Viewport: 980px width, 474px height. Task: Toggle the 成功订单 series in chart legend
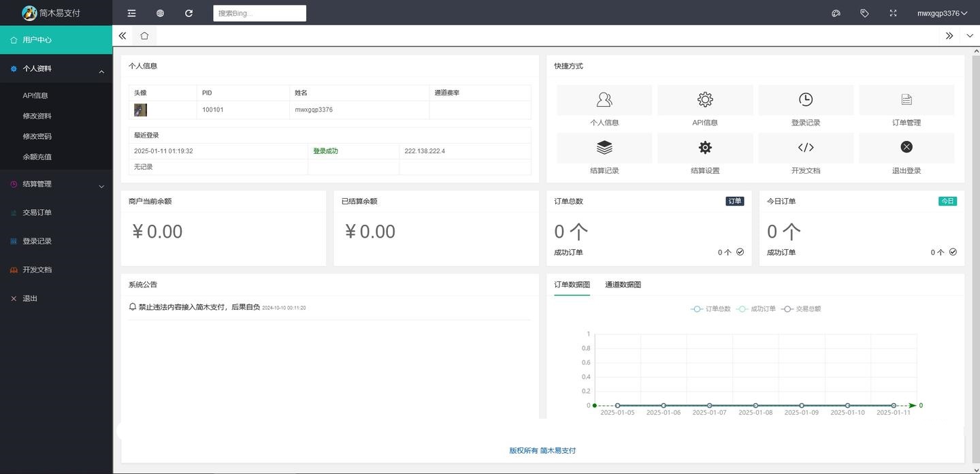point(756,309)
